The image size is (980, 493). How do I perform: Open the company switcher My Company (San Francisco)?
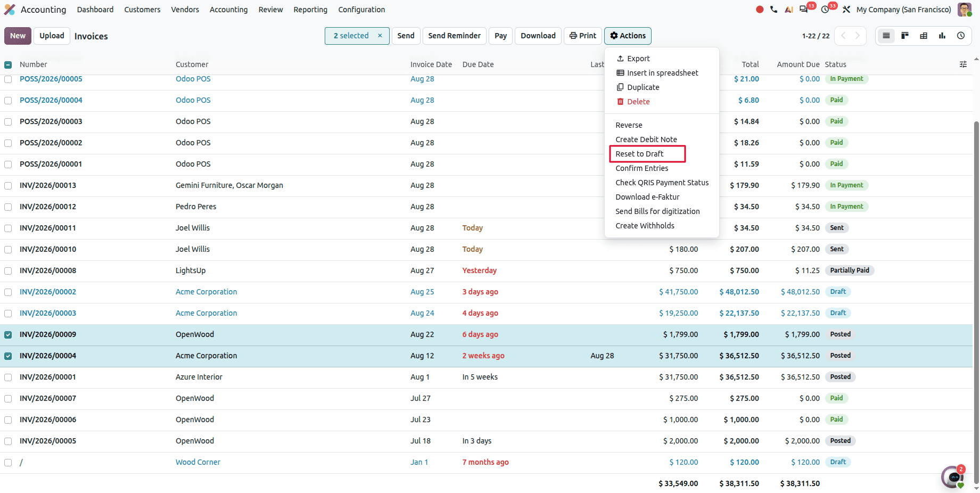tap(903, 10)
